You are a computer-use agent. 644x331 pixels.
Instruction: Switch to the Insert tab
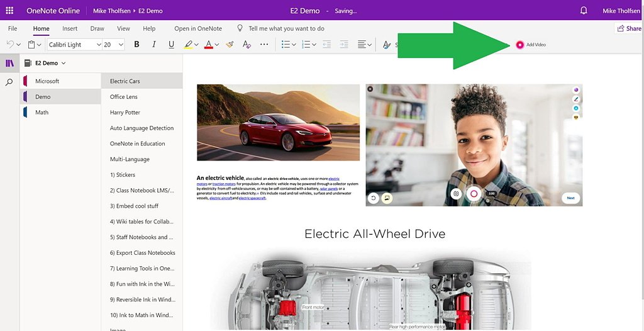point(70,28)
